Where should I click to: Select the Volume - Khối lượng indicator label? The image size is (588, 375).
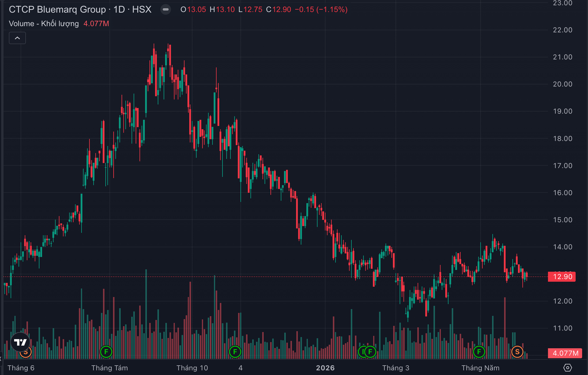tap(44, 24)
